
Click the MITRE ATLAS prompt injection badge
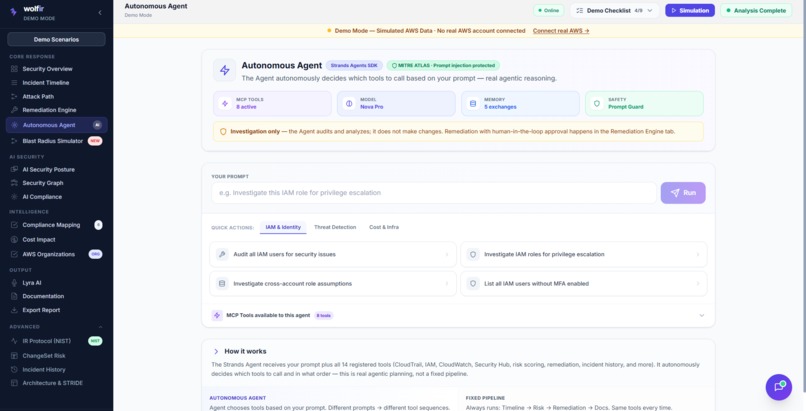443,66
